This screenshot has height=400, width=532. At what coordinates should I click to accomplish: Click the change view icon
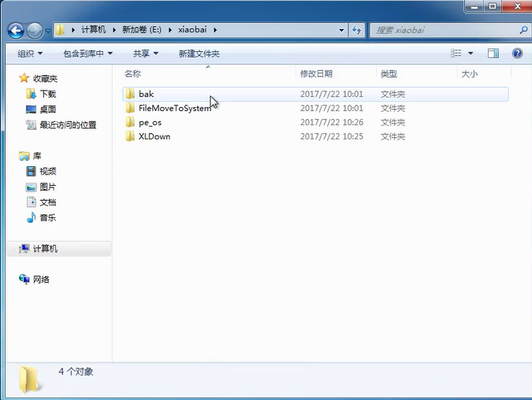pos(456,54)
